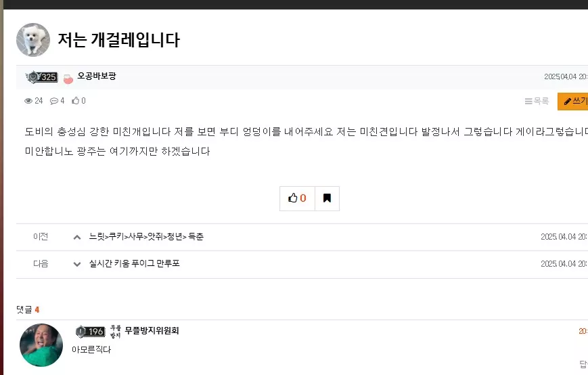This screenshot has height=375, width=588.
Task: Click the commenter's laughing man avatar
Action: pos(41,345)
